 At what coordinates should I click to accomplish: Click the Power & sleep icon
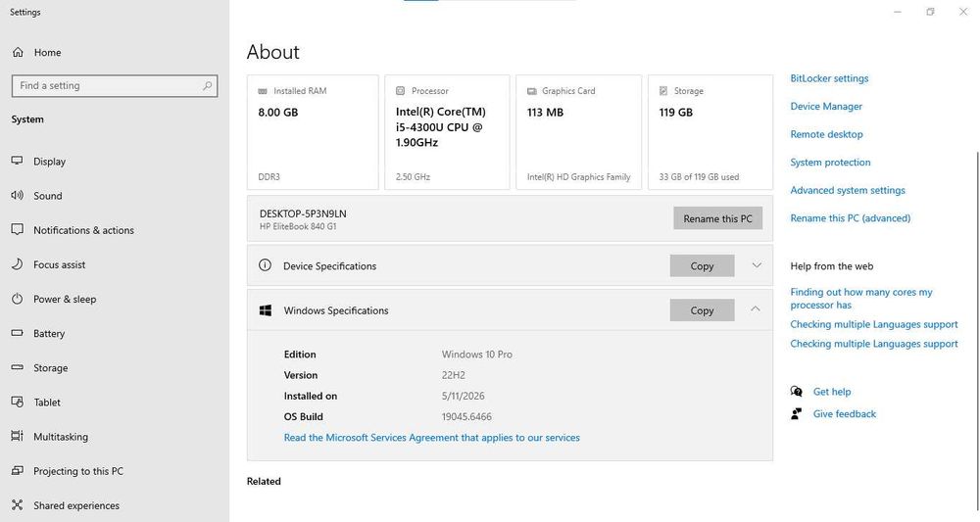point(17,299)
